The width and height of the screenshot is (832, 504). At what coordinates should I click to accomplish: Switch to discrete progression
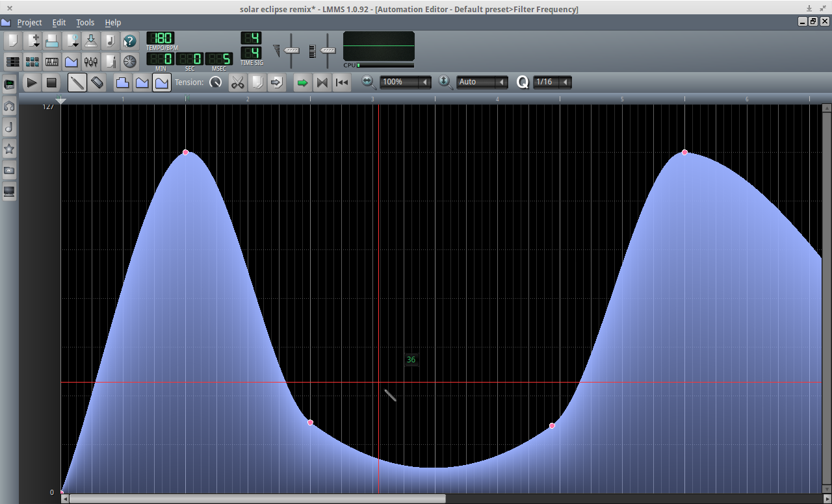point(122,82)
